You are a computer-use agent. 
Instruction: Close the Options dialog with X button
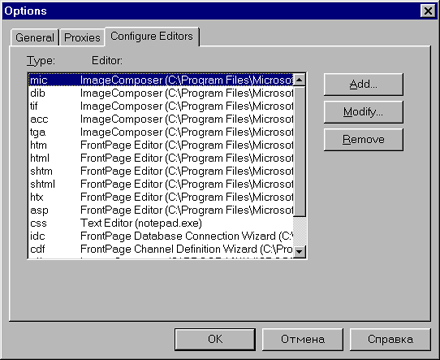point(428,11)
